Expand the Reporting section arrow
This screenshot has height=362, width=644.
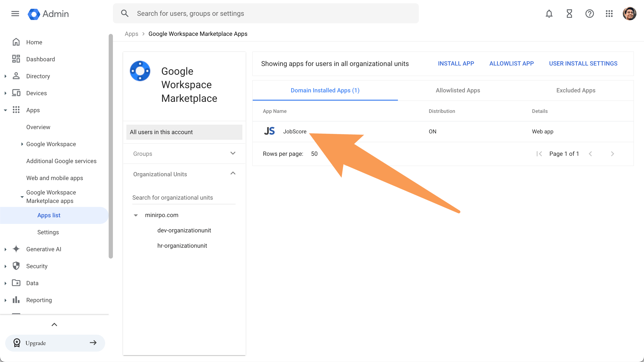pos(5,300)
